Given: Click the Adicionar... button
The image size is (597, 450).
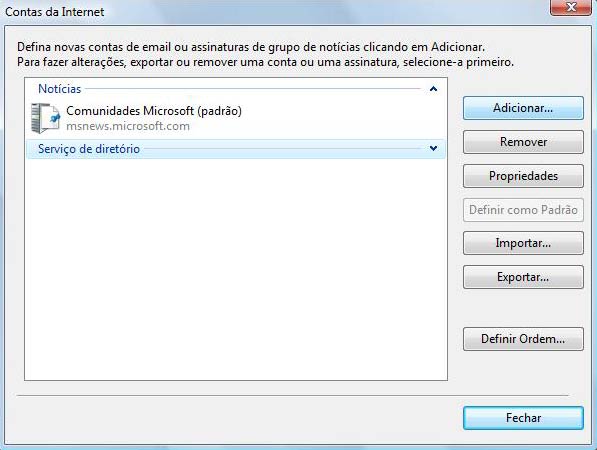Looking at the screenshot, I should click(x=523, y=108).
